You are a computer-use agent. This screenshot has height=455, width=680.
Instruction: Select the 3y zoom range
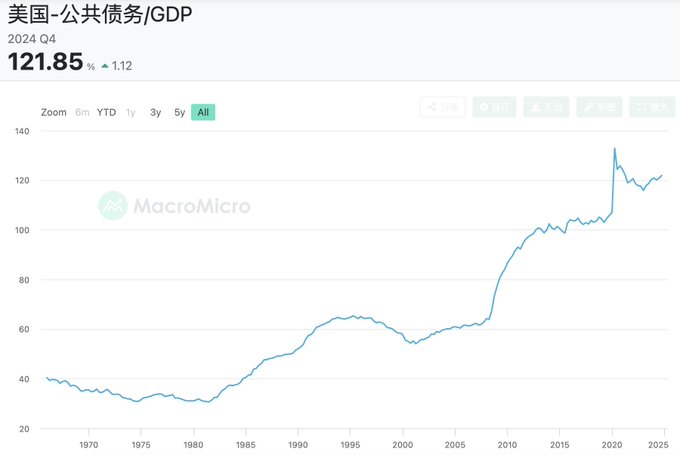155,112
